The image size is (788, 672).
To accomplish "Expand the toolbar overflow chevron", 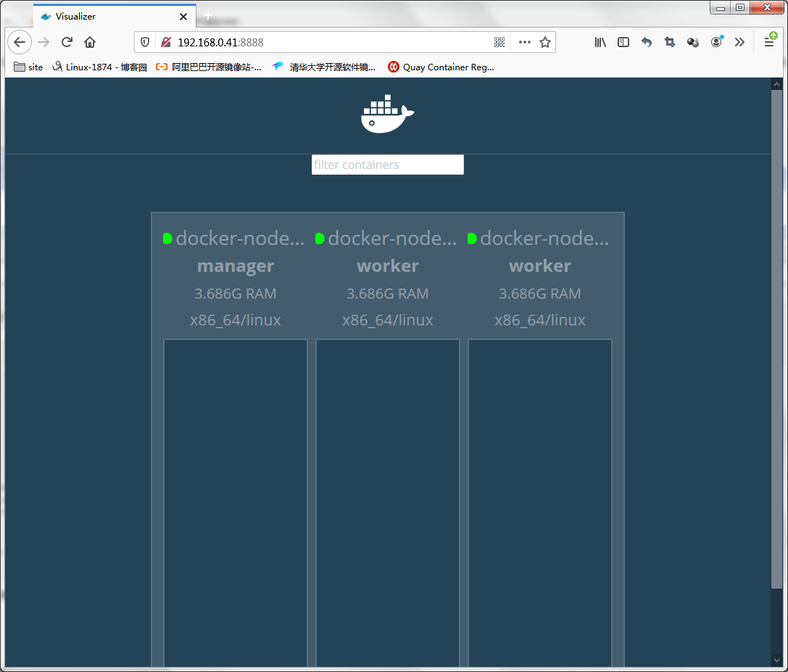I will point(739,42).
